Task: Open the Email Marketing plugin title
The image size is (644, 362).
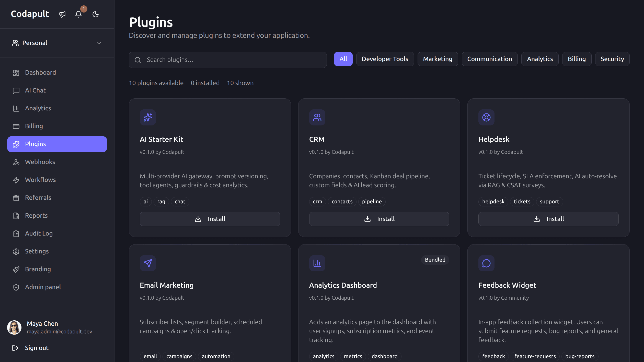Action: coord(167,285)
